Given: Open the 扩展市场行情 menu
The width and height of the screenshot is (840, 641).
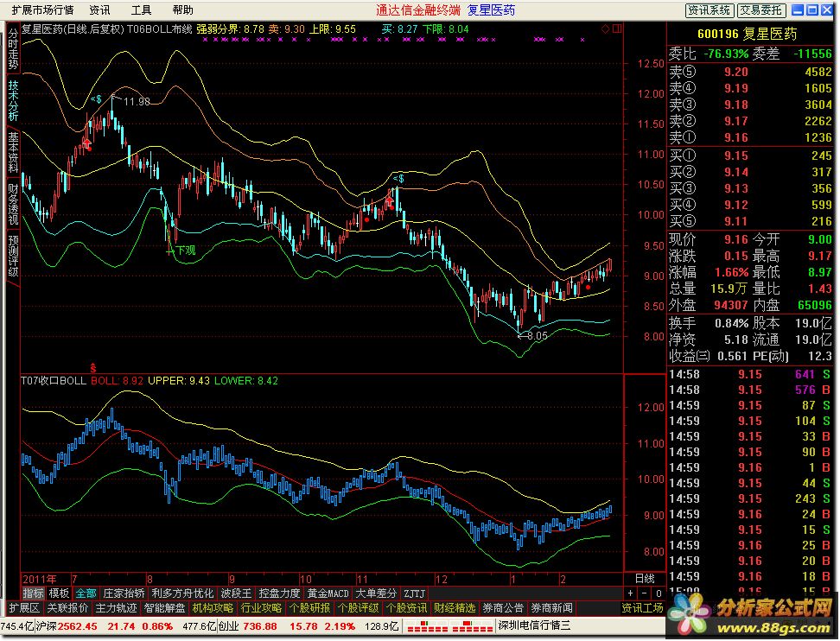Looking at the screenshot, I should (42, 10).
